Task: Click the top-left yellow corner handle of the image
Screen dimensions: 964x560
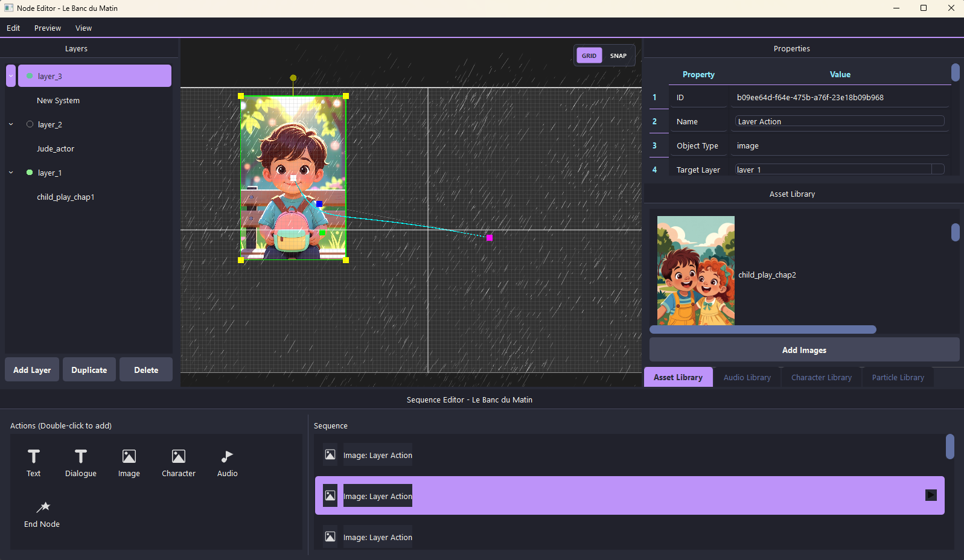Action: click(241, 96)
